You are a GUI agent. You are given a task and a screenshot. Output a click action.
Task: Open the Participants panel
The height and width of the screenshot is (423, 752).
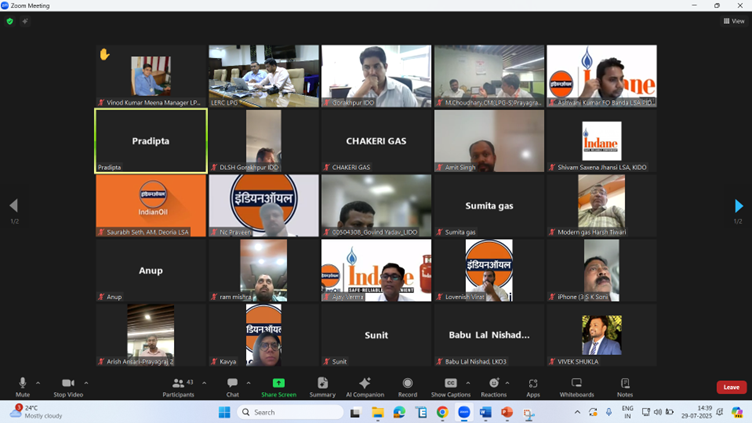(177, 385)
